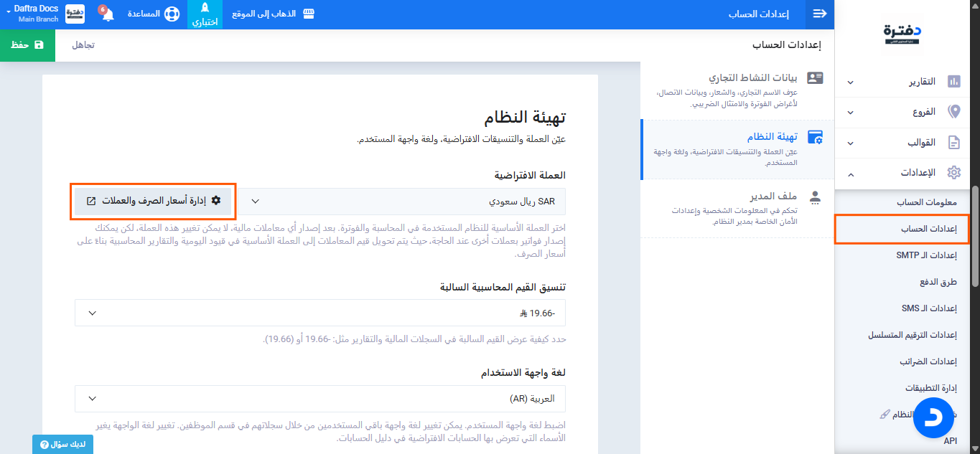
Task: Open the default currency SAR dropdown
Action: point(403,202)
